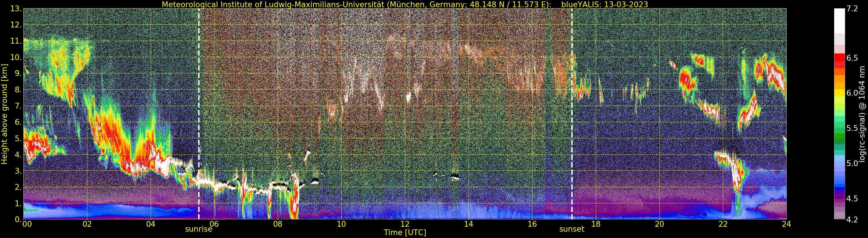Select the white dashed sunrise marker line

[x=199, y=114]
